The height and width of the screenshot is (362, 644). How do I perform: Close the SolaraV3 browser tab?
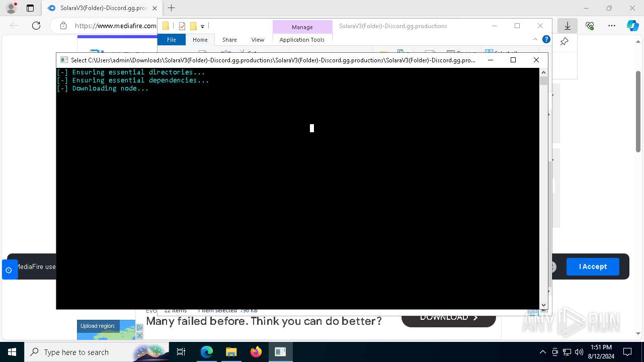click(x=154, y=8)
